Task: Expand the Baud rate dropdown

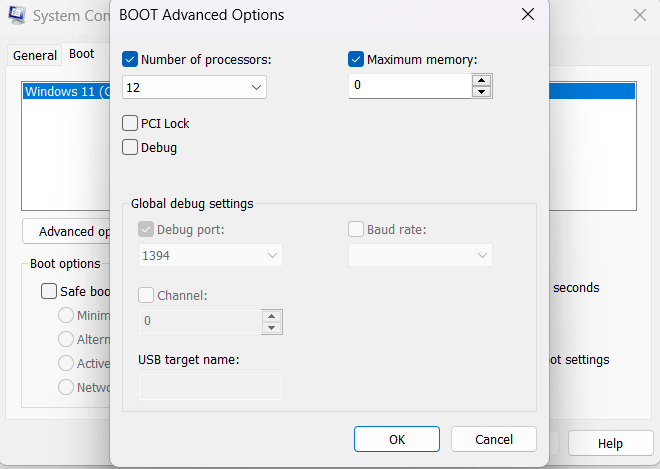Action: (x=420, y=255)
